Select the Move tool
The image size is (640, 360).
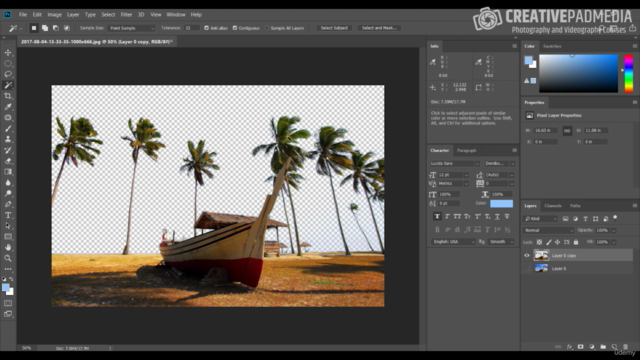tap(8, 53)
